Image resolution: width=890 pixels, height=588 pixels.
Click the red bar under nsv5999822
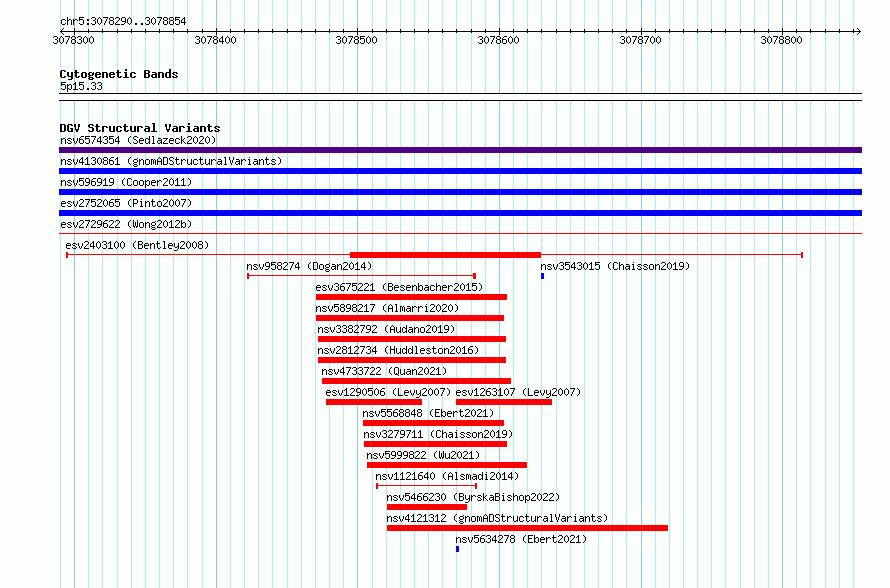pyautogui.click(x=447, y=465)
